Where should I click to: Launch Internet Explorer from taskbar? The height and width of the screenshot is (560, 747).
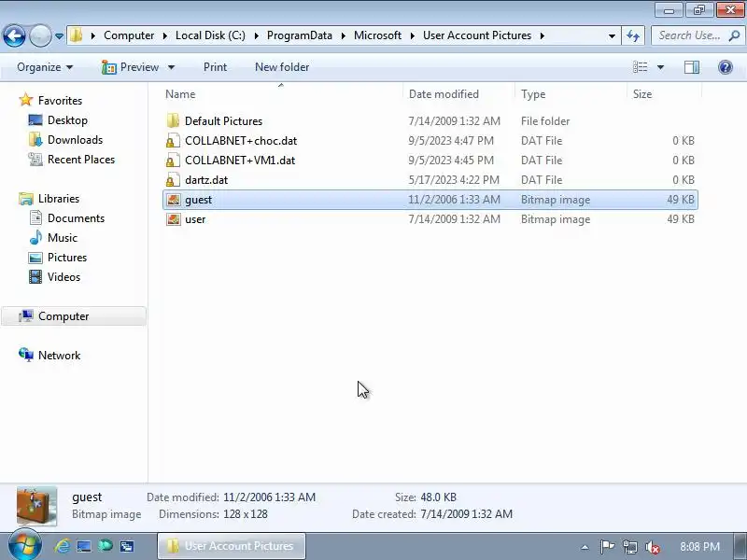pyautogui.click(x=62, y=546)
